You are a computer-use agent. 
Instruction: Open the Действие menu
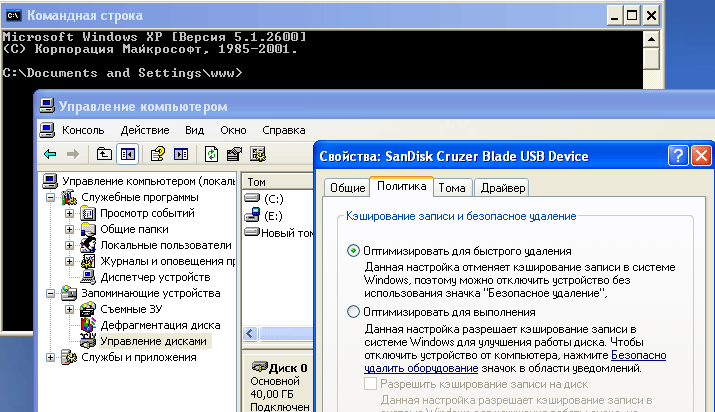pos(145,130)
